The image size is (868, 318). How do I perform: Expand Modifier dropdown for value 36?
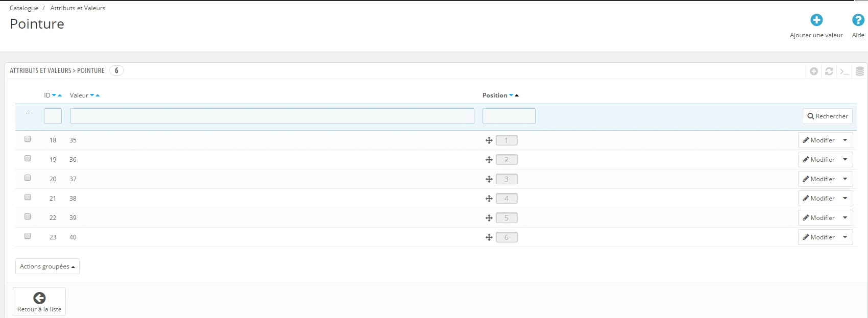[x=845, y=160]
